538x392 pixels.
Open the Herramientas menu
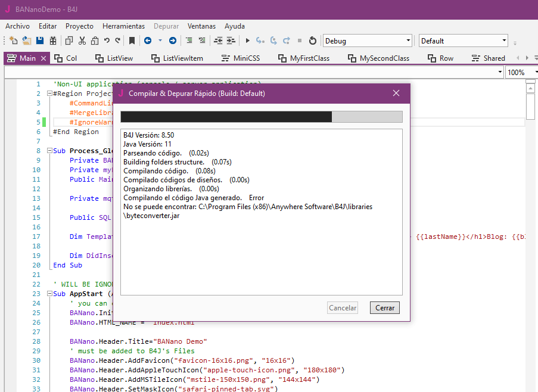(123, 26)
